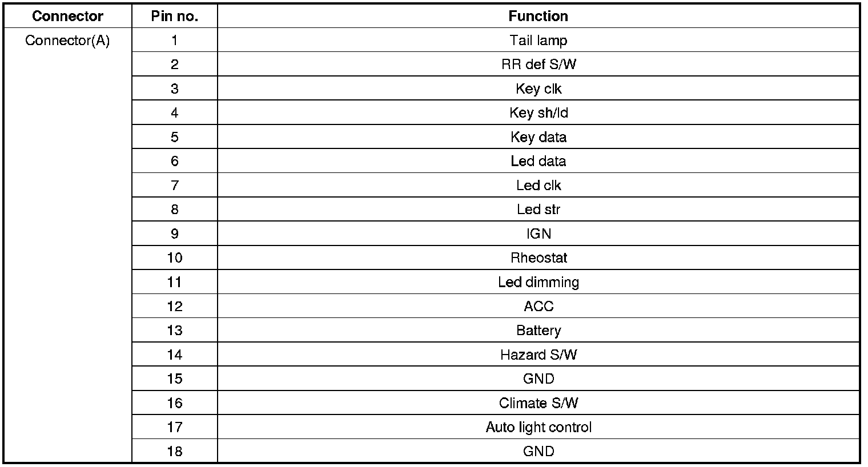Select the Climate S/W function text

tap(538, 403)
